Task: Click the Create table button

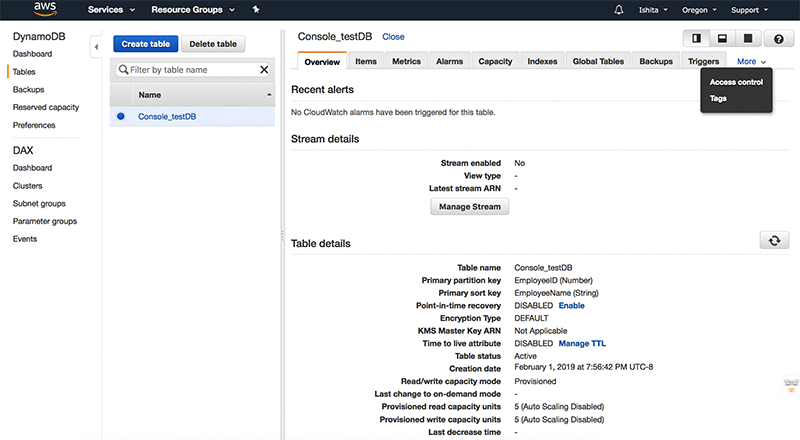Action: click(145, 44)
